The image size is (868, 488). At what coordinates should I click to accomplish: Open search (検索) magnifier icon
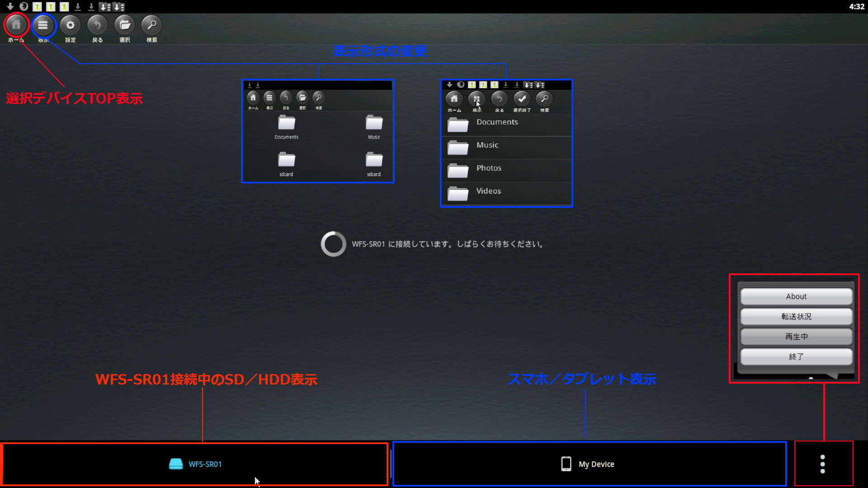[152, 25]
